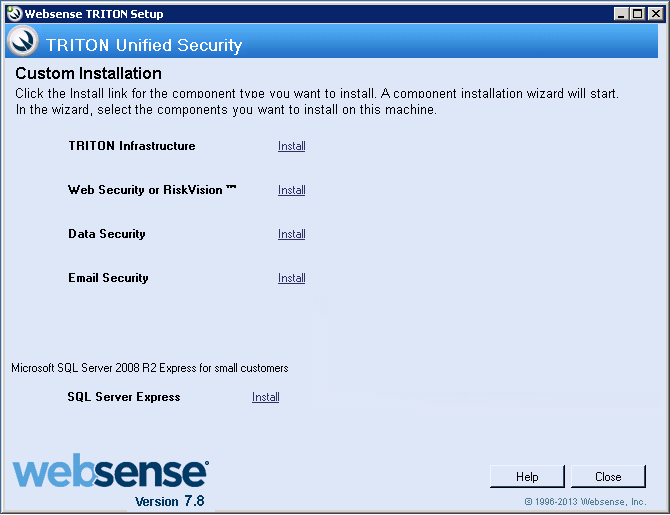Click the Email Security label
Image resolution: width=670 pixels, height=515 pixels.
click(108, 278)
